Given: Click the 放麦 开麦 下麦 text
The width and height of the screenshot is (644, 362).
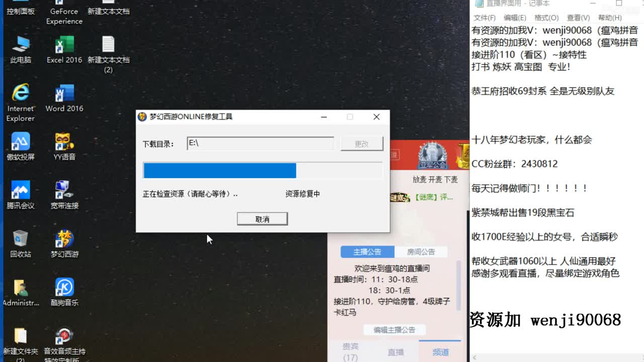Looking at the screenshot, I should coord(435,179).
